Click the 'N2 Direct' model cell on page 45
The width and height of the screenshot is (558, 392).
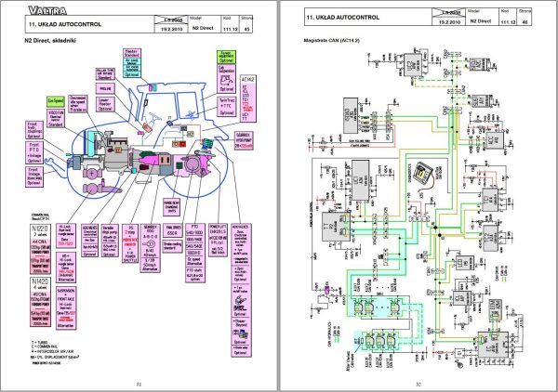203,28
